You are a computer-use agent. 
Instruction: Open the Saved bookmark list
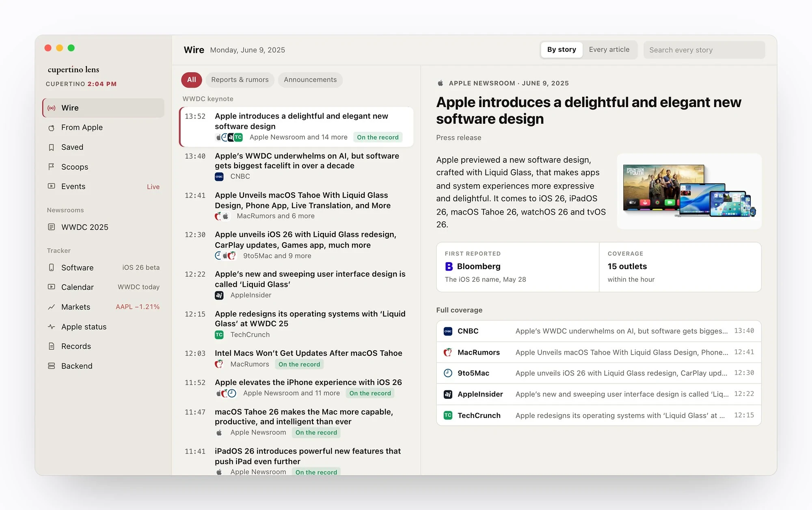click(x=104, y=147)
